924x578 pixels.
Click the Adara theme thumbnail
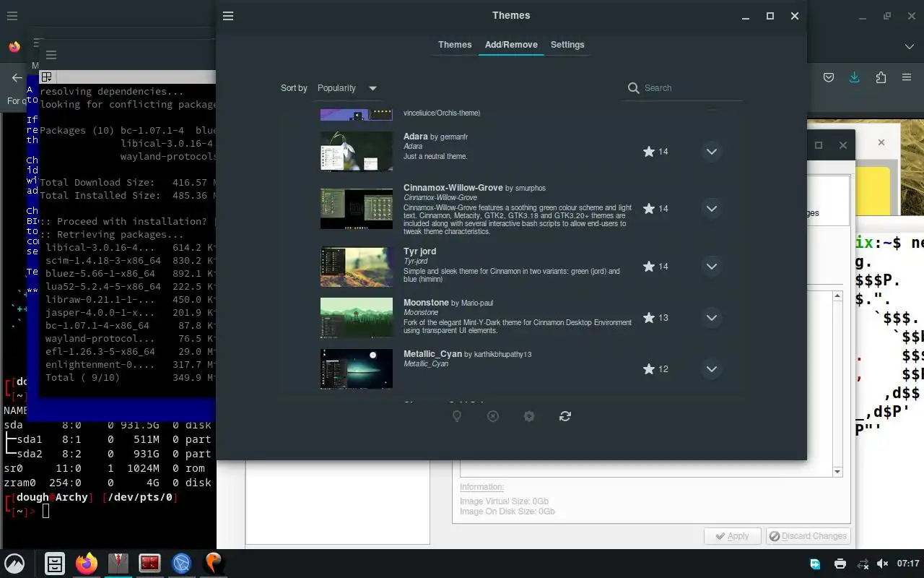tap(357, 151)
